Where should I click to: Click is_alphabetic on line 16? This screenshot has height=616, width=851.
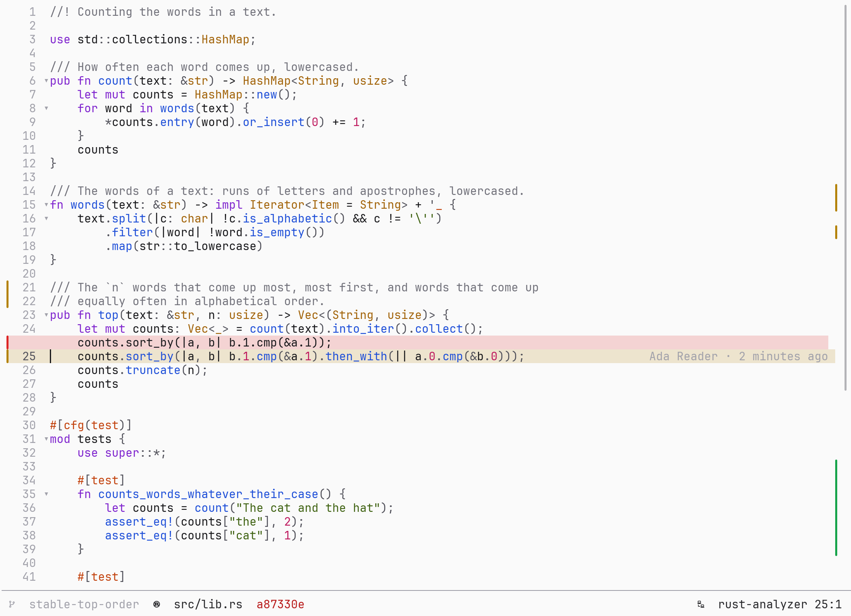click(287, 219)
